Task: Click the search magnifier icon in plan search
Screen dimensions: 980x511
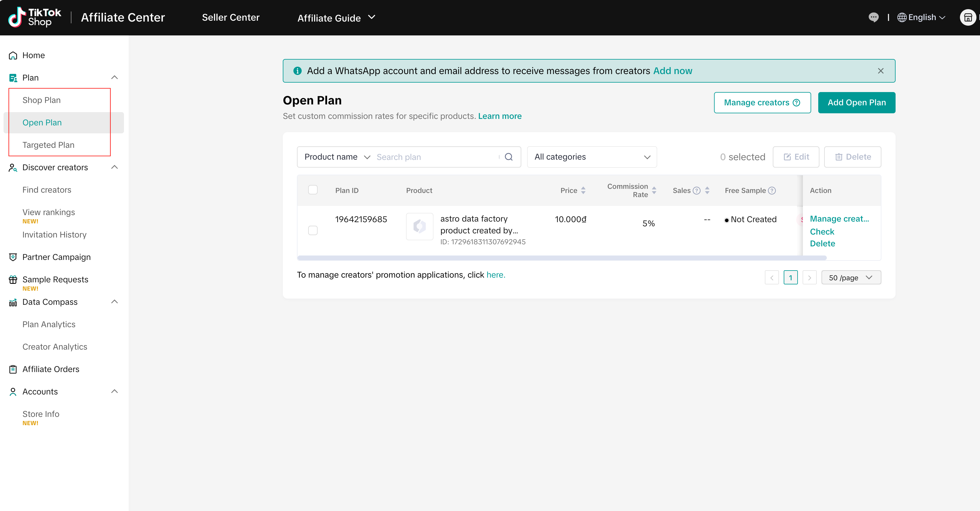Action: click(x=509, y=157)
